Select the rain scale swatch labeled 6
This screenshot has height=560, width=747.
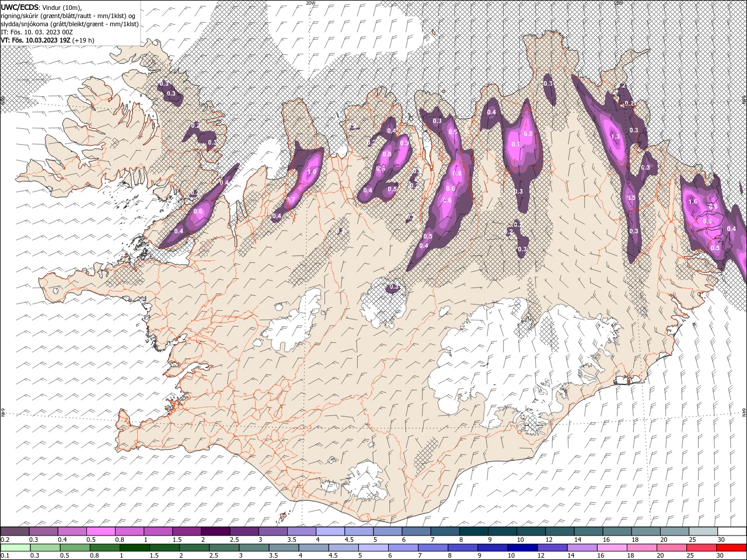click(x=403, y=548)
